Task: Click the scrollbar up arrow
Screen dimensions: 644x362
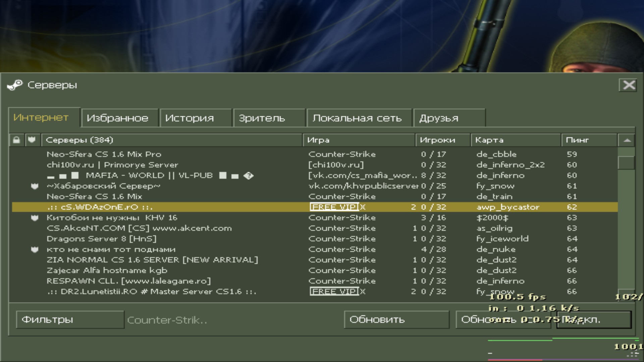Action: 627,140
